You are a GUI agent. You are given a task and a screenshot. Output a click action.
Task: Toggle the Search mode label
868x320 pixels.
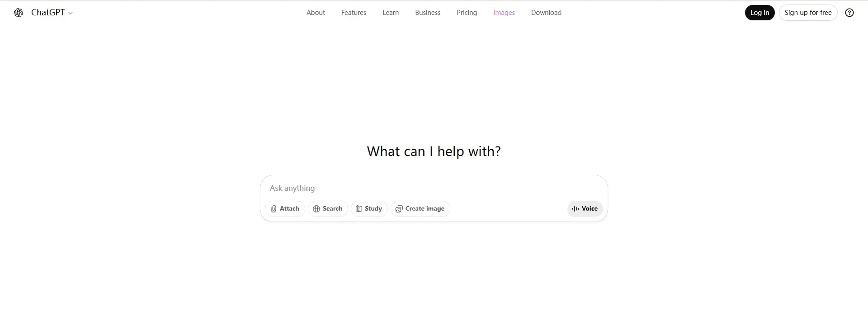pyautogui.click(x=332, y=209)
